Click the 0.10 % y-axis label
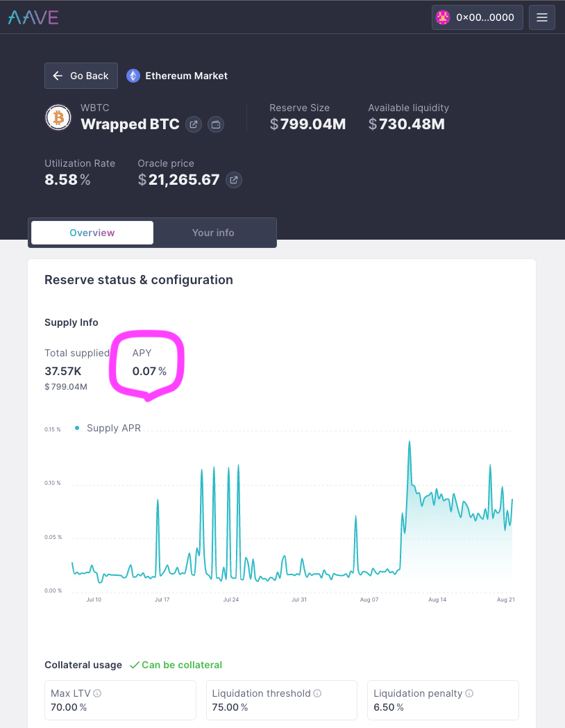 pos(53,483)
